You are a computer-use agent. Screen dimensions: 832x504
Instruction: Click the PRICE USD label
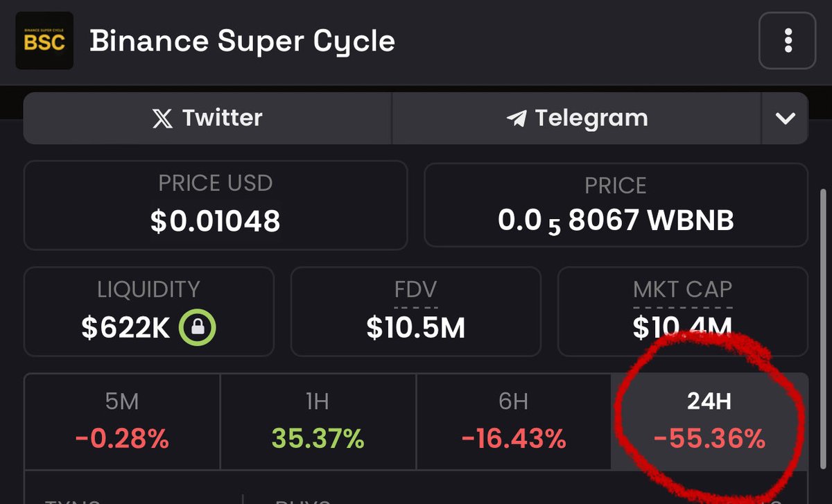(x=215, y=184)
